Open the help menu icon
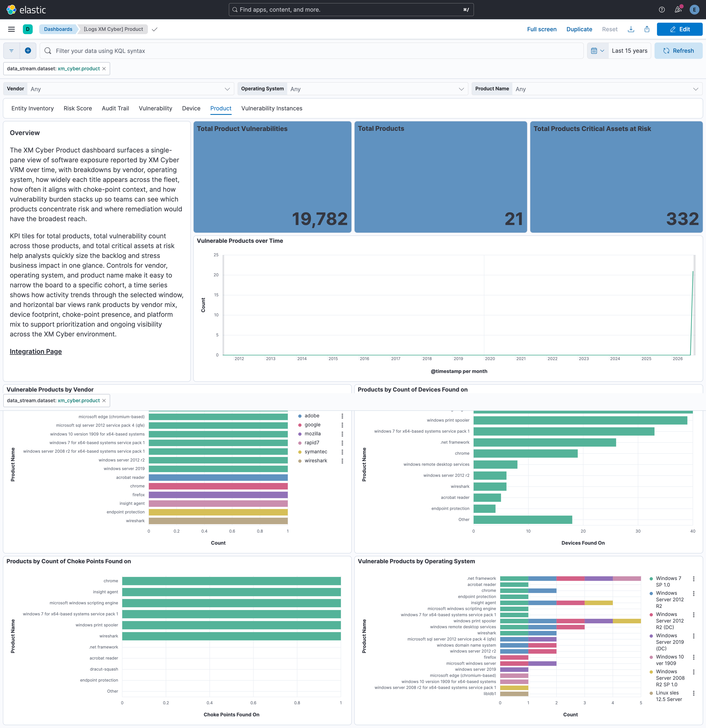The image size is (706, 728). coord(661,10)
